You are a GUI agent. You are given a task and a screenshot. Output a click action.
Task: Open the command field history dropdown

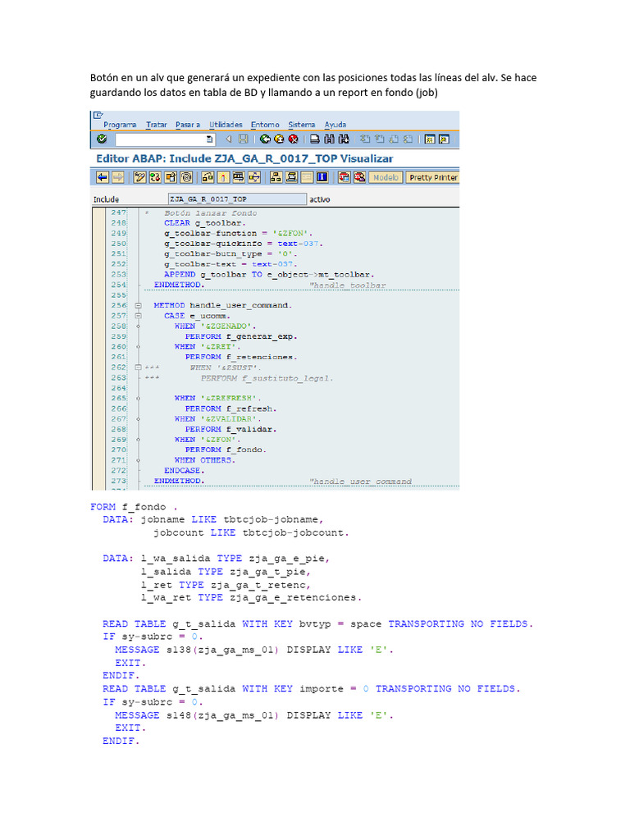[x=210, y=139]
